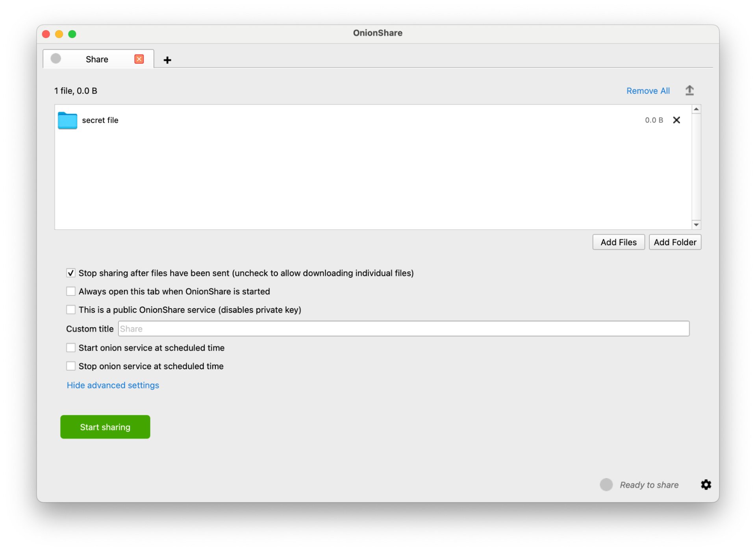Select the secret file folder icon
The width and height of the screenshot is (756, 551).
tap(67, 120)
